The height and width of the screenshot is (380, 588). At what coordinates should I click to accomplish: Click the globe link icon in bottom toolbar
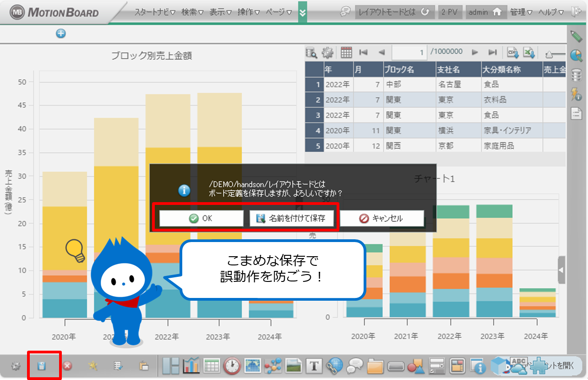[334, 366]
